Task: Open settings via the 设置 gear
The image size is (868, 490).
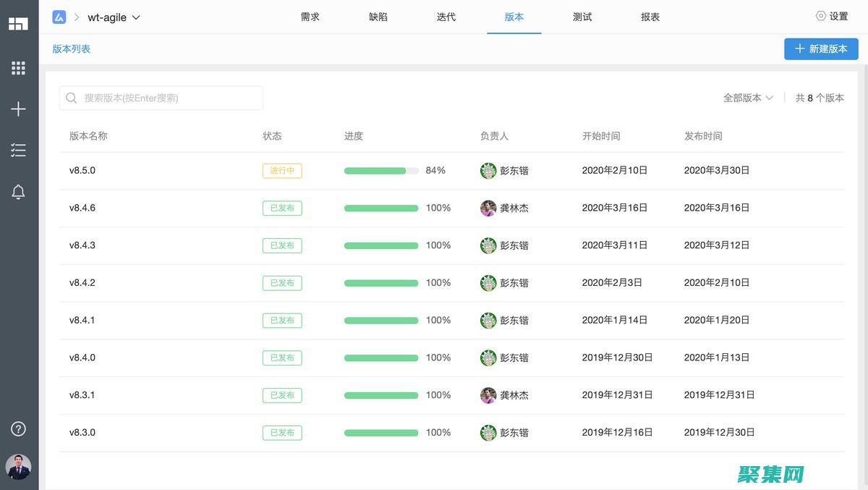Action: 832,17
